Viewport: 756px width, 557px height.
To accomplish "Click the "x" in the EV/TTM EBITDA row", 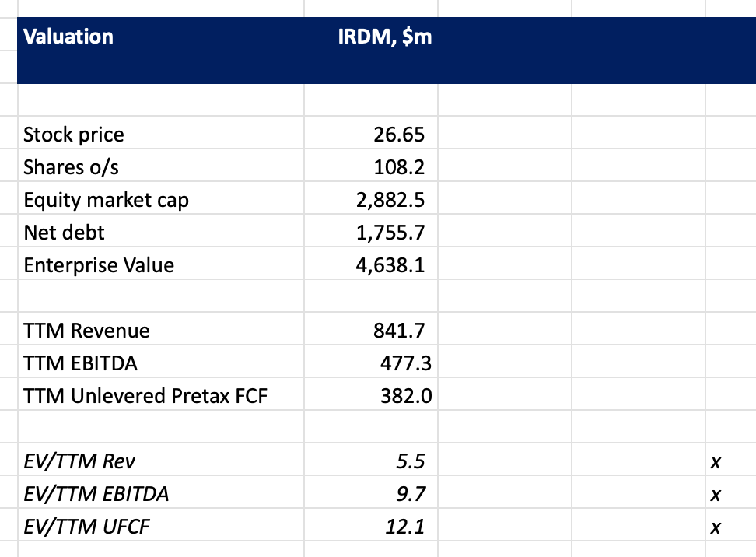I will point(716,495).
